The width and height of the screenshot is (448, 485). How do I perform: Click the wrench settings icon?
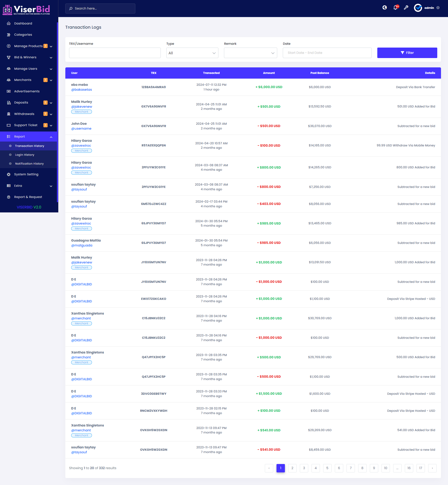point(406,7)
